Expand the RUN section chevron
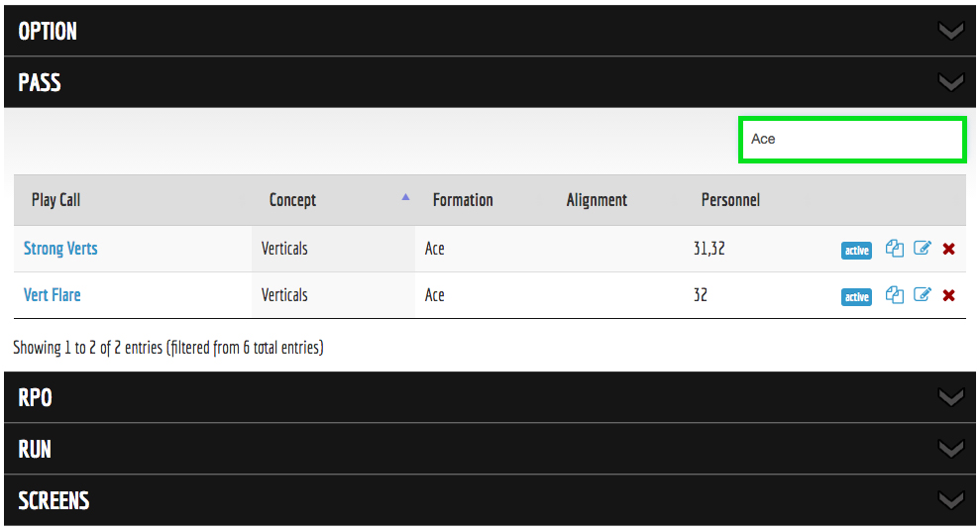This screenshot has width=980, height=530. (950, 450)
